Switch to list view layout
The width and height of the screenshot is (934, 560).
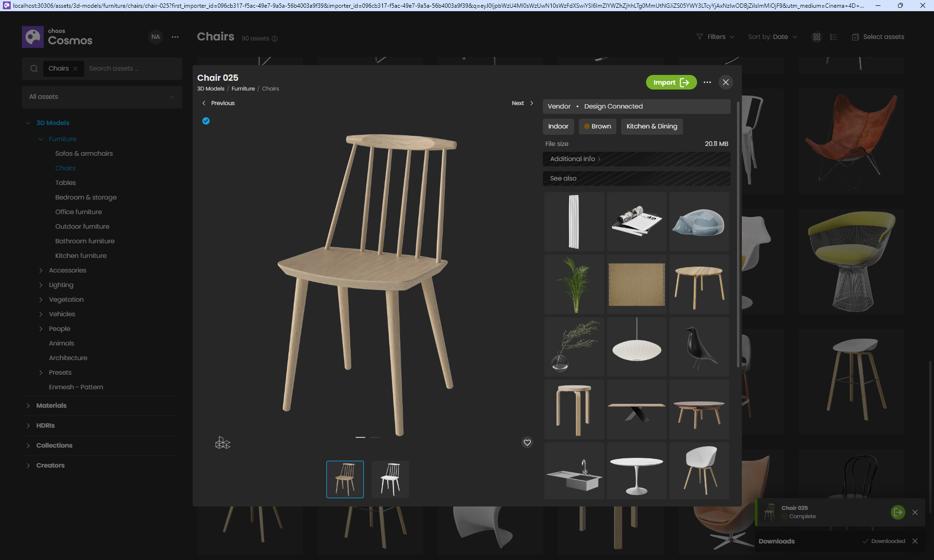833,37
